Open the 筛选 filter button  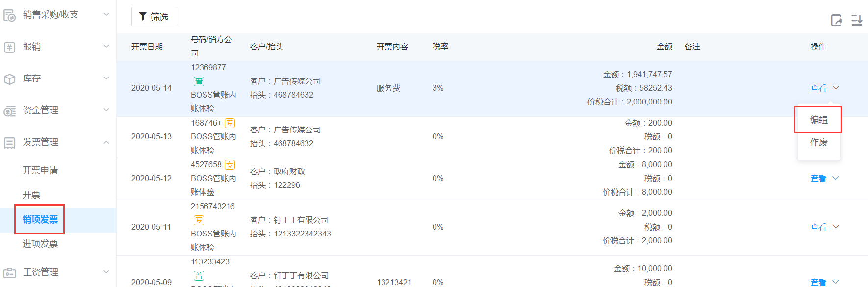(154, 17)
